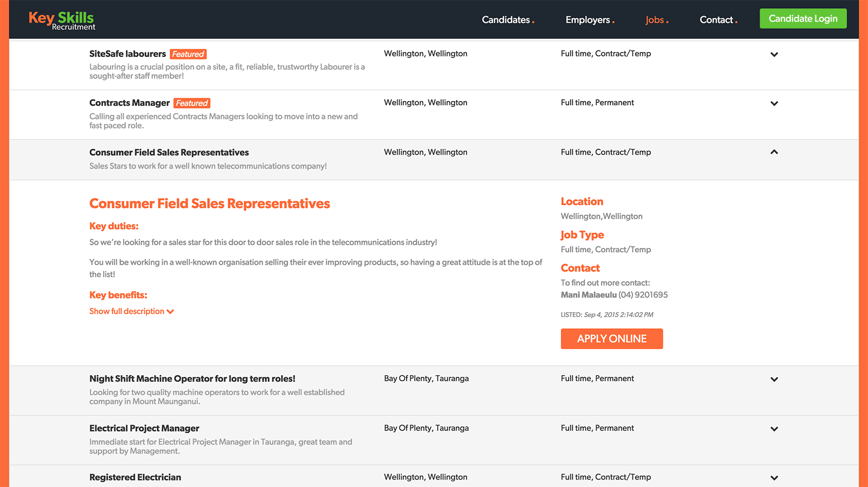Click 'Full time, Contract/Temp' in SiteSafe labourers row
The width and height of the screenshot is (868, 487).
click(x=605, y=54)
